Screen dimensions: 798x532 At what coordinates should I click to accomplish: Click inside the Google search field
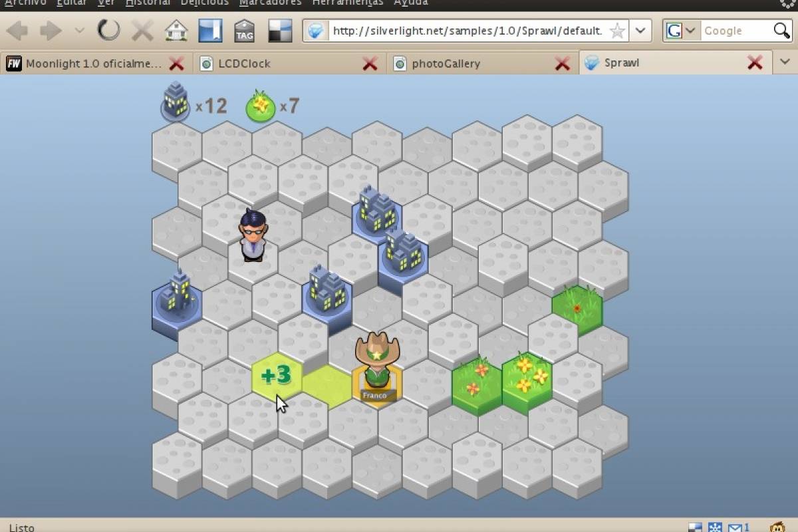point(735,31)
